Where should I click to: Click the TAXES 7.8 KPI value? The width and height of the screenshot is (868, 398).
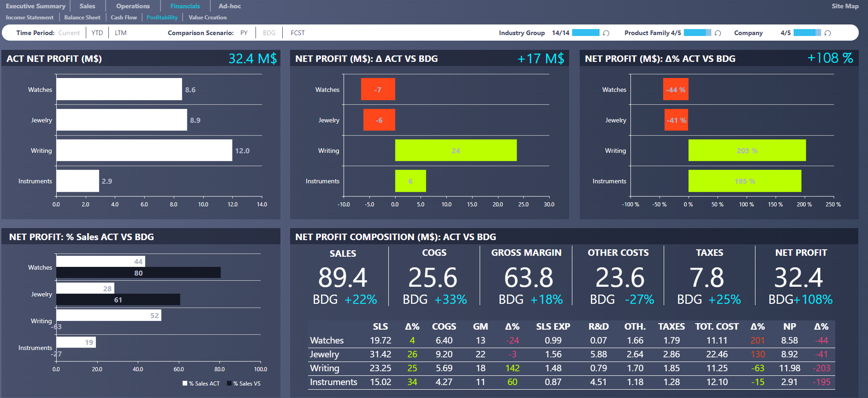[707, 277]
